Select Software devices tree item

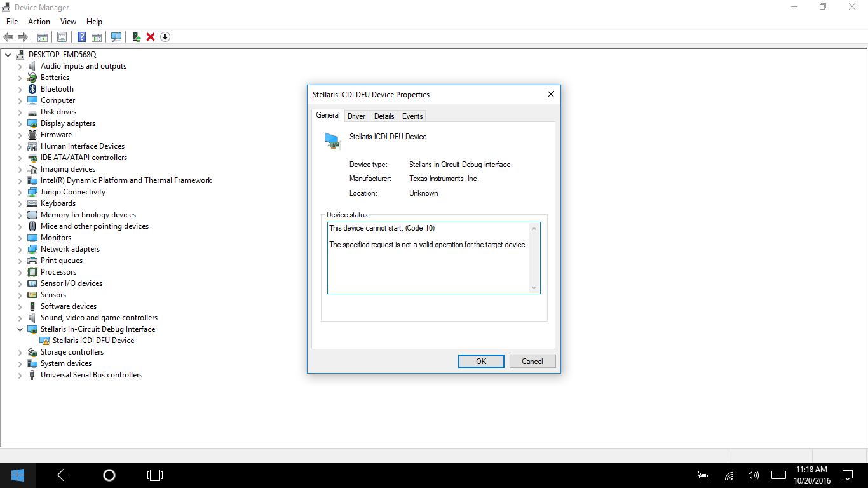coord(69,306)
